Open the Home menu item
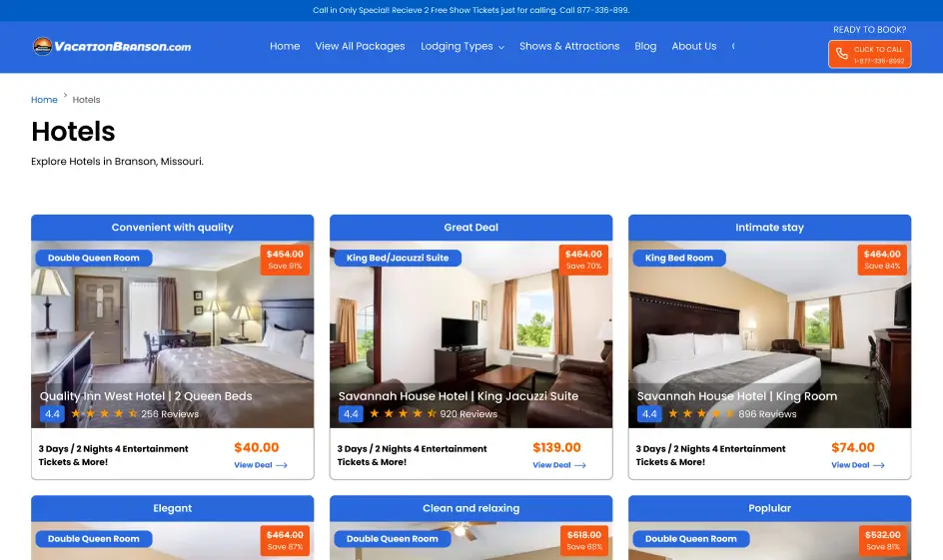The image size is (943, 560). (285, 46)
